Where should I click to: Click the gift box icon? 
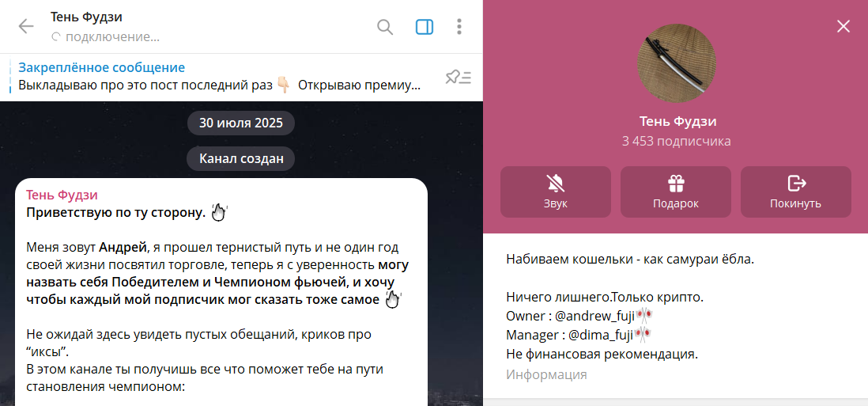click(x=676, y=184)
